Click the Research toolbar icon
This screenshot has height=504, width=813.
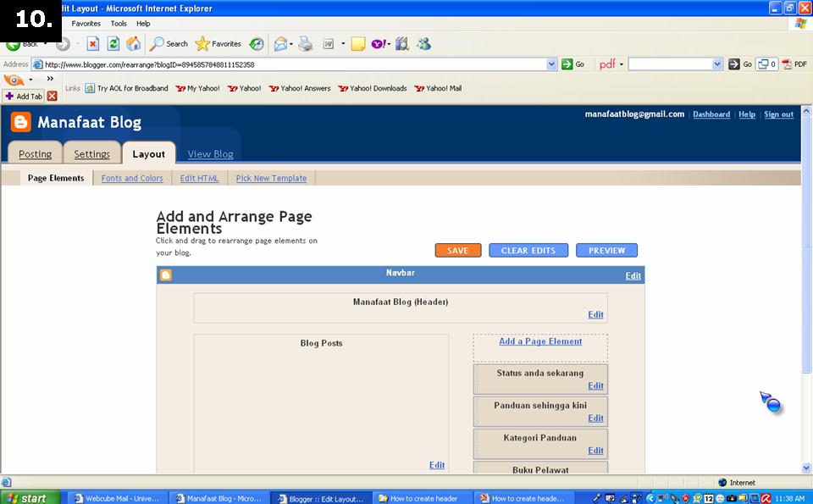(x=401, y=44)
